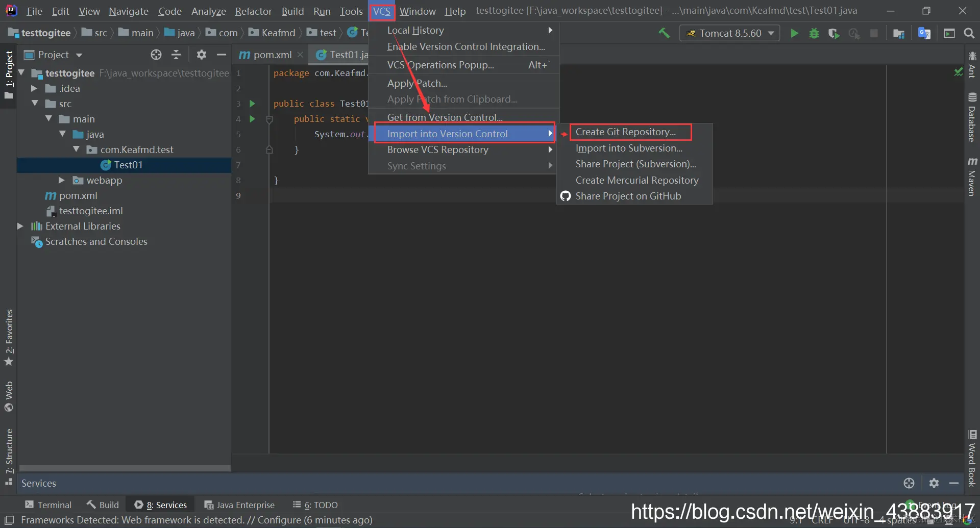The height and width of the screenshot is (528, 980).
Task: Click the Share Project on GitHub icon
Action: pyautogui.click(x=566, y=196)
